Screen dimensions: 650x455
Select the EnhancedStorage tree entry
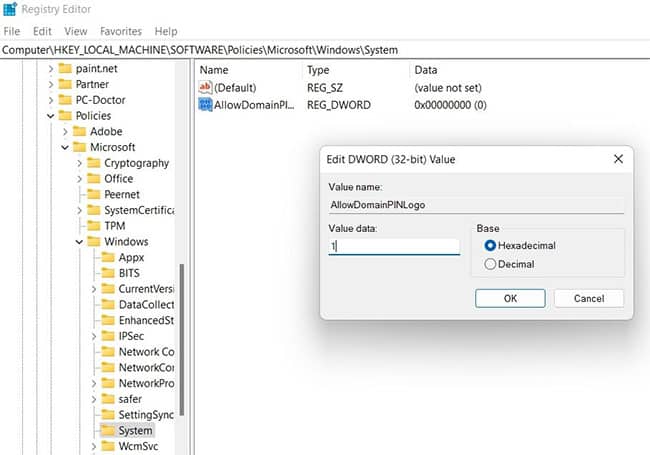click(x=146, y=320)
